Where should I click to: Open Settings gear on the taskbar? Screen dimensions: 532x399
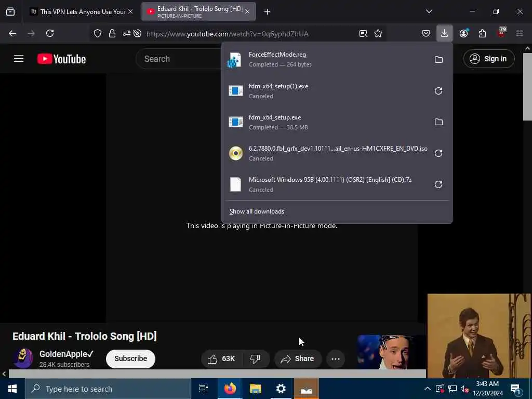[x=281, y=389]
